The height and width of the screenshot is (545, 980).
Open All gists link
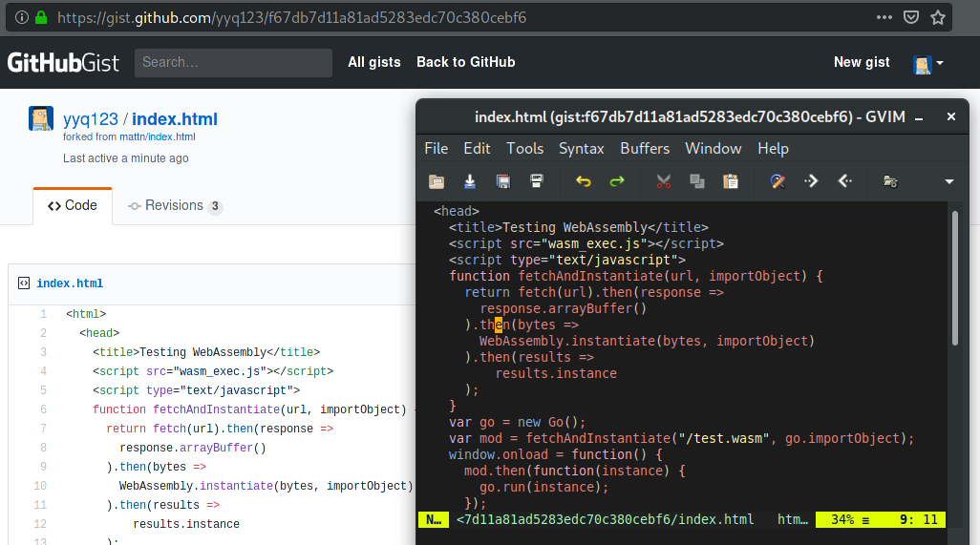click(x=374, y=62)
